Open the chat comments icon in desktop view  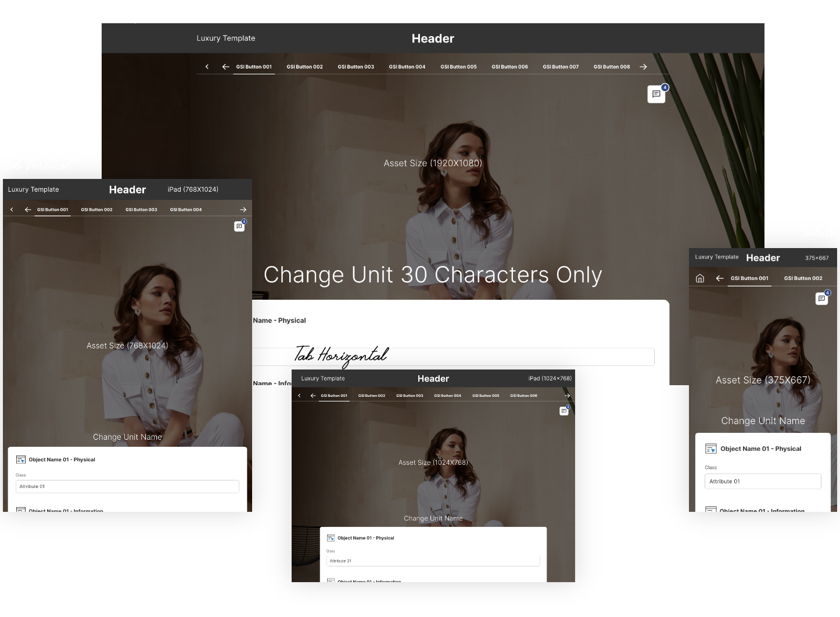[x=656, y=94]
